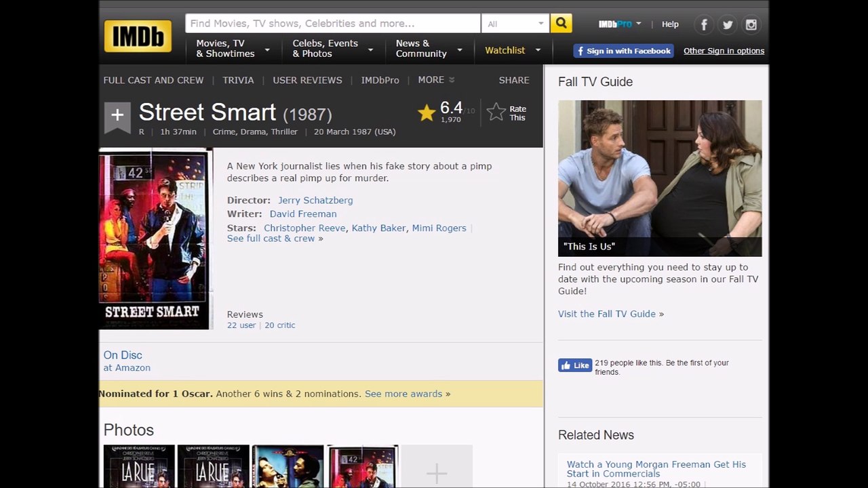Focus the Find Movies search field

point(333,23)
